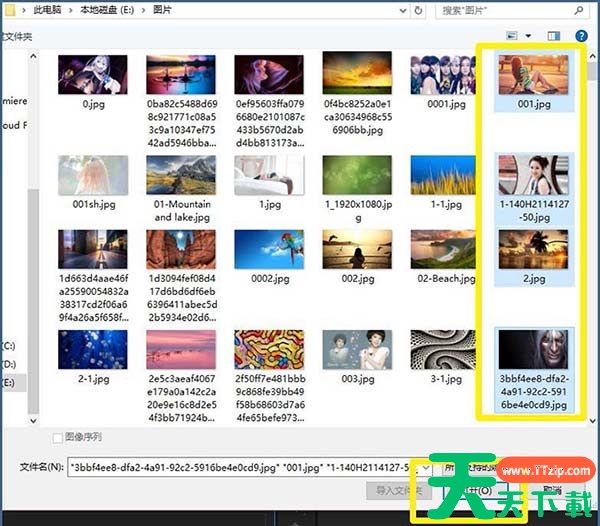
Task: Expand chevron after 此电脑 in path
Action: point(70,10)
